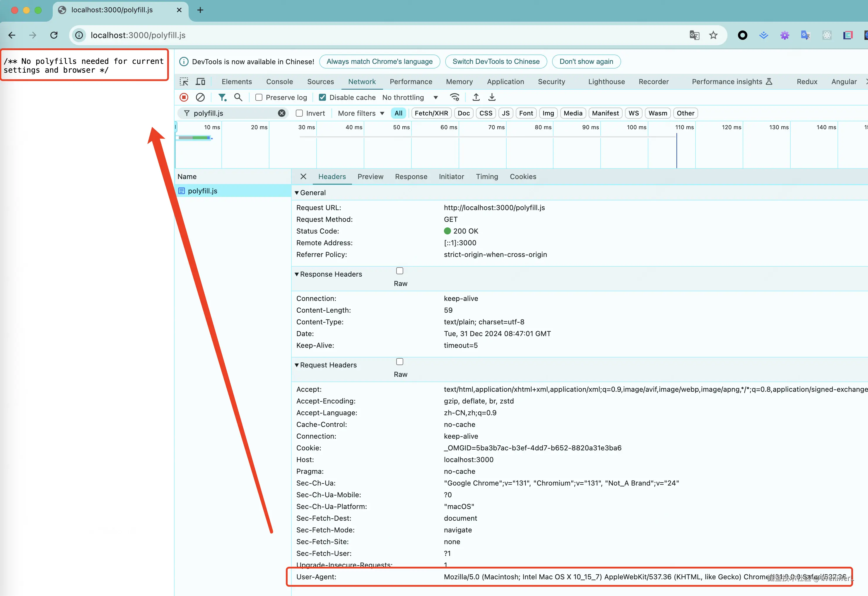Click Switch DevTools to Chinese button
This screenshot has width=868, height=596.
coord(495,62)
